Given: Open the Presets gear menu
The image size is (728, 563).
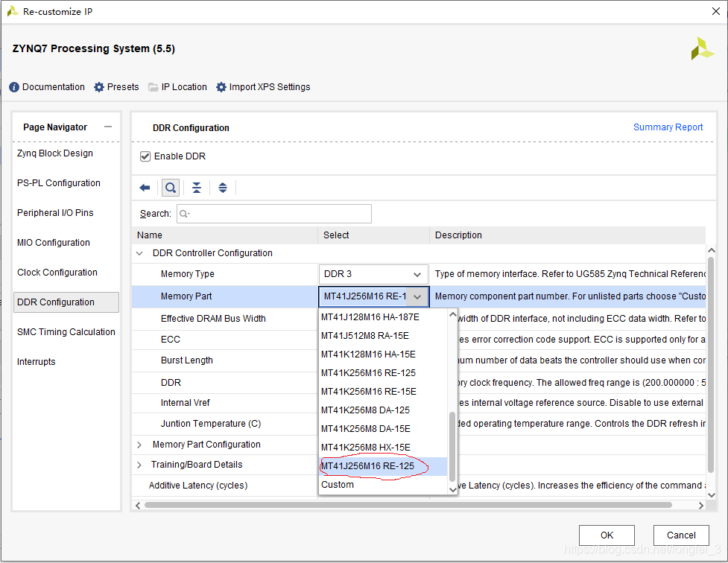Looking at the screenshot, I should pyautogui.click(x=99, y=87).
